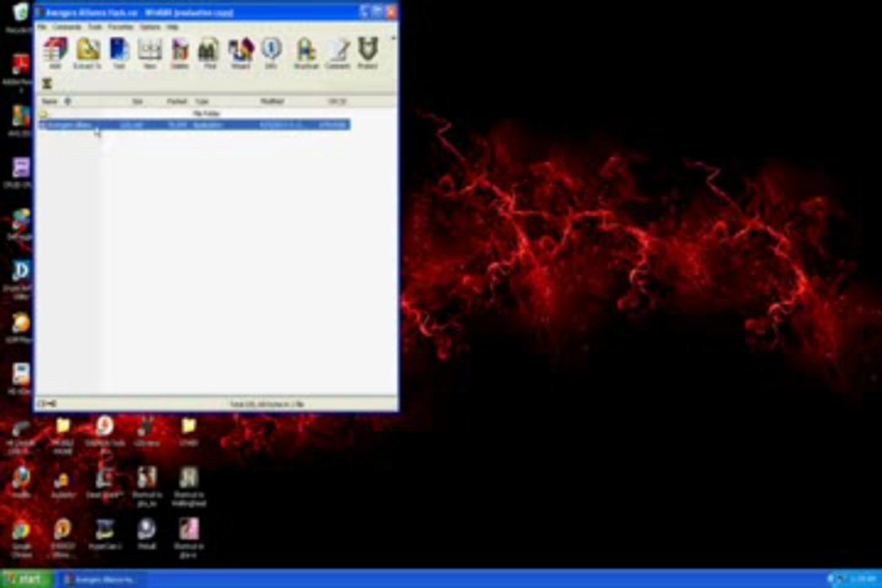Sort by the Modified column header
Screen dimensions: 882x588
272,101
